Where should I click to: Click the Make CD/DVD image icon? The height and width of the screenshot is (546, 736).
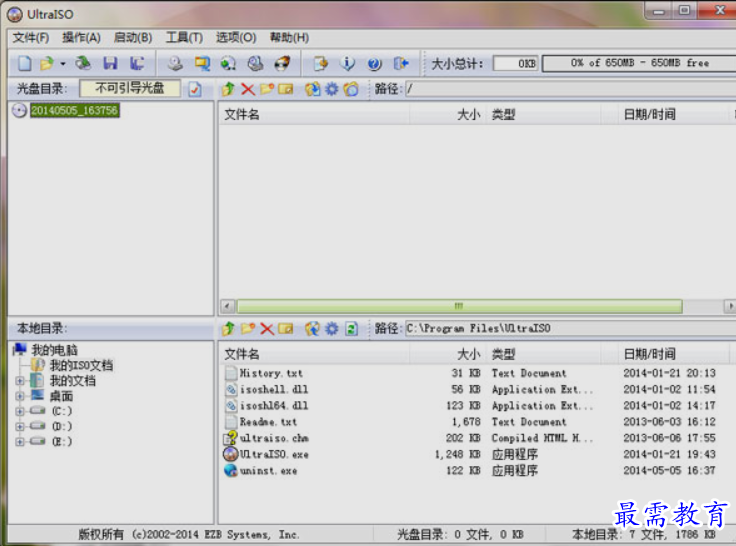(175, 63)
